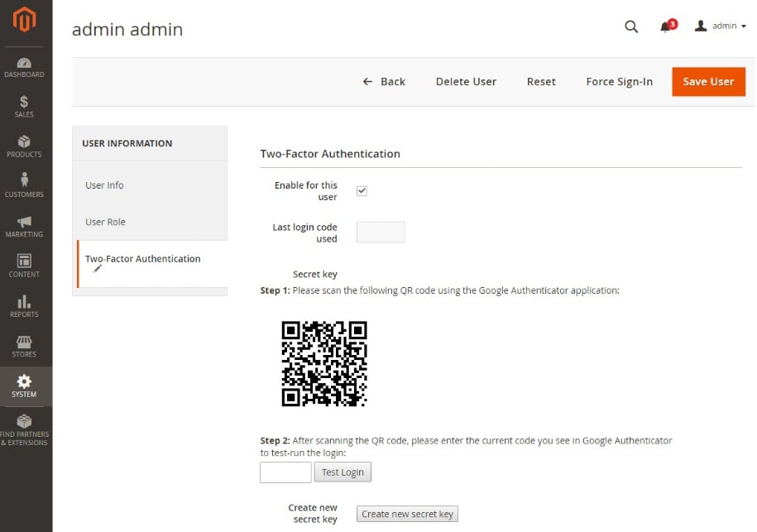The image size is (757, 532).
Task: Switch to the User Role tab
Action: point(105,222)
